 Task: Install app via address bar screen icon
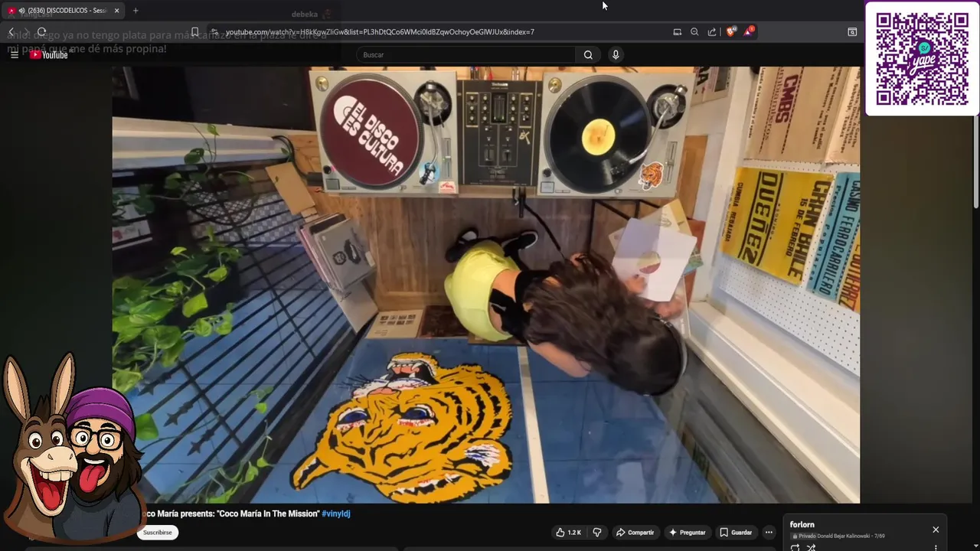[x=677, y=32]
